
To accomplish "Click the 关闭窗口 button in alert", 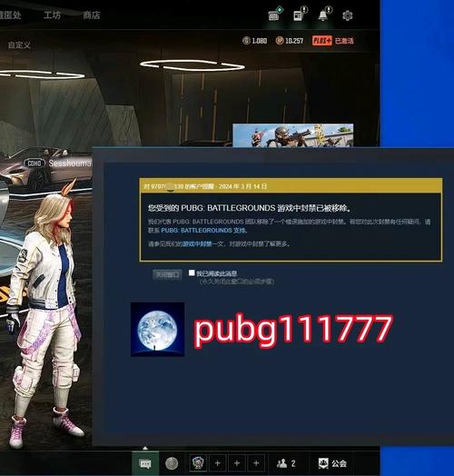I will 167,274.
